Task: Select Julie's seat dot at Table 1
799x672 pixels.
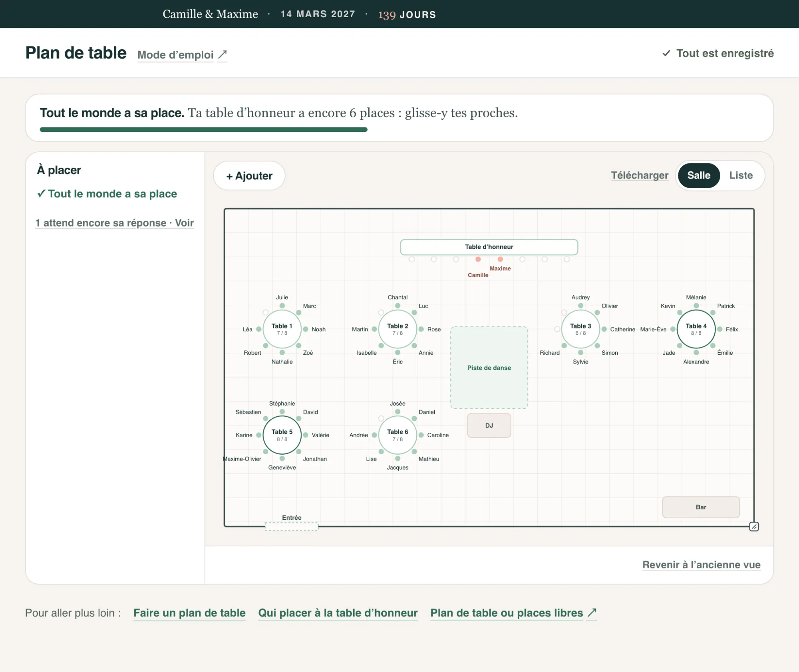Action: 282,306
